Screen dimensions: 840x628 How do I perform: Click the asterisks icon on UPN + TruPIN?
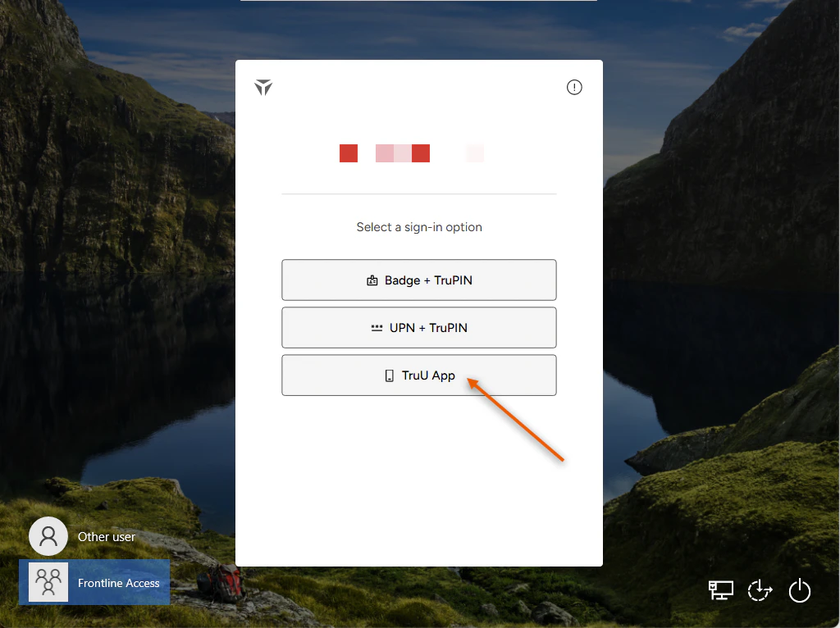(x=377, y=328)
